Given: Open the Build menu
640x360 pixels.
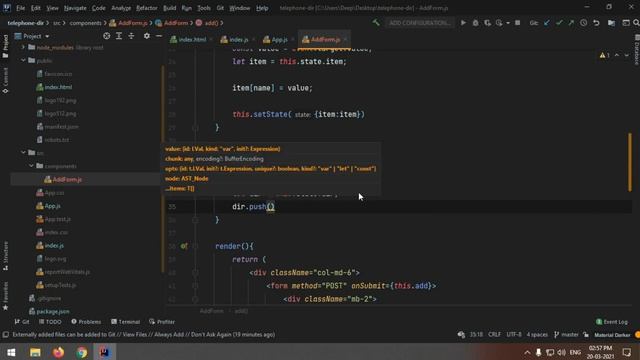Looking at the screenshot, I should click(x=169, y=8).
